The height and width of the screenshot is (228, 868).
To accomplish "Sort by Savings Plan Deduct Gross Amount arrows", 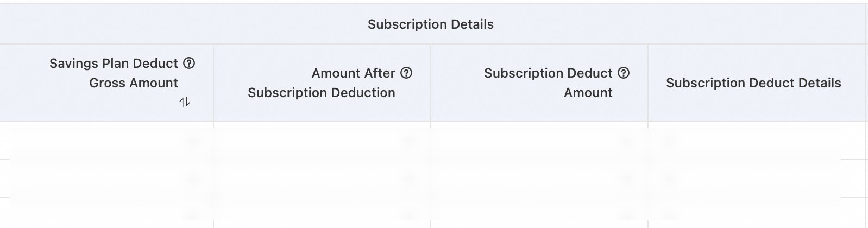I will click(185, 102).
